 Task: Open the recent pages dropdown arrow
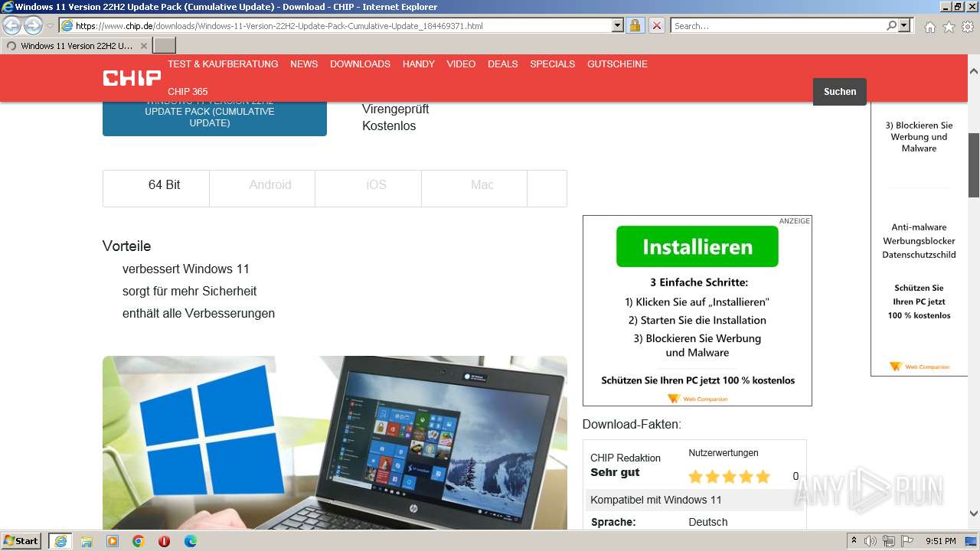[50, 26]
